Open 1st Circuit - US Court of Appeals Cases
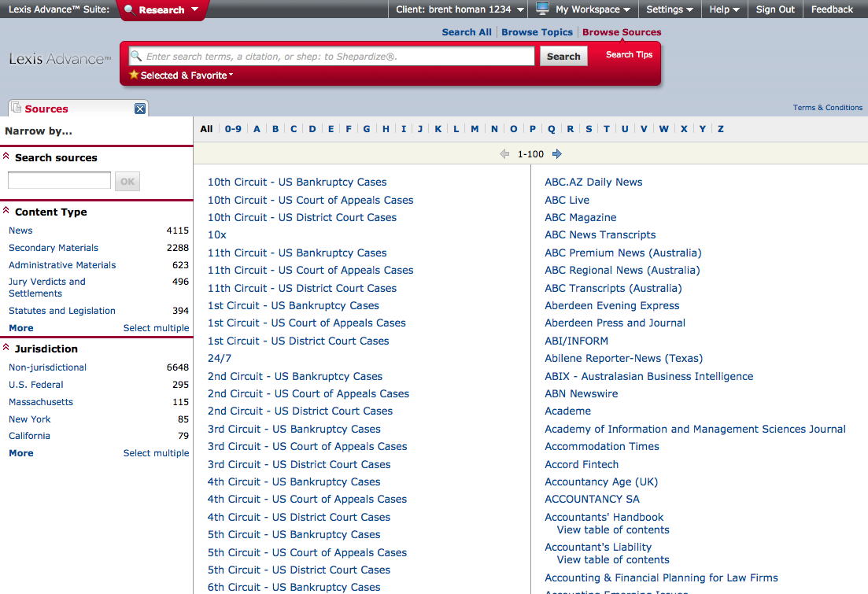The image size is (868, 594). click(x=307, y=323)
